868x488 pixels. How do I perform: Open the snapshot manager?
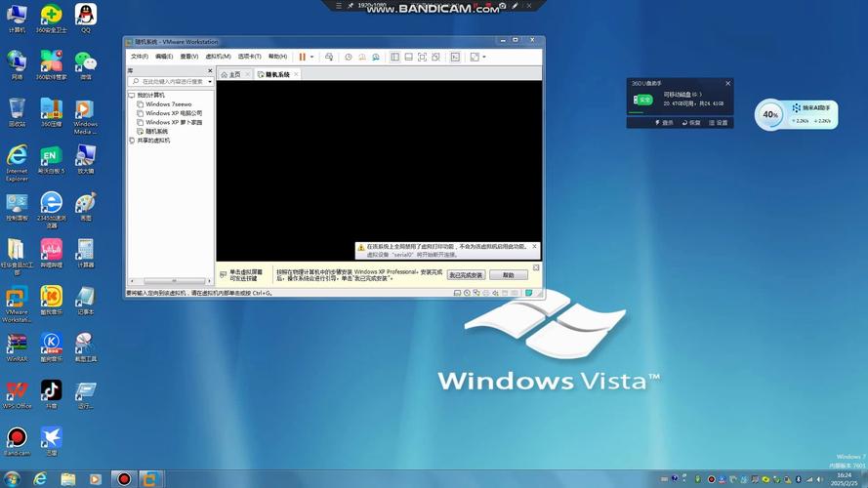point(376,57)
